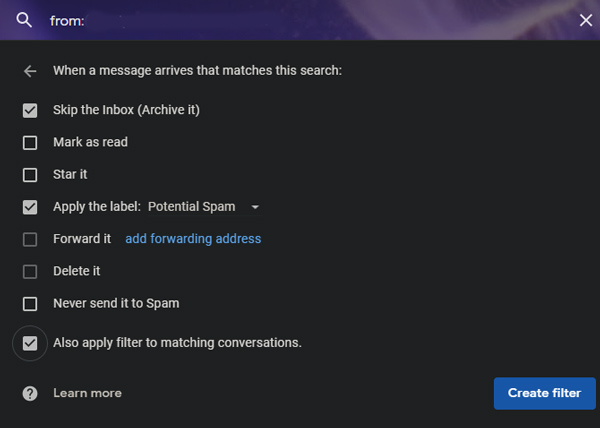Toggle the Apply the label checkbox
This screenshot has width=600, height=428.
pyautogui.click(x=30, y=207)
